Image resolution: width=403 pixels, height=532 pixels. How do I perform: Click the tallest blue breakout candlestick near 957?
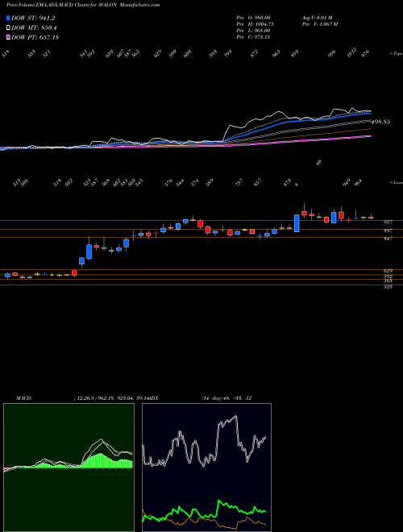(297, 223)
